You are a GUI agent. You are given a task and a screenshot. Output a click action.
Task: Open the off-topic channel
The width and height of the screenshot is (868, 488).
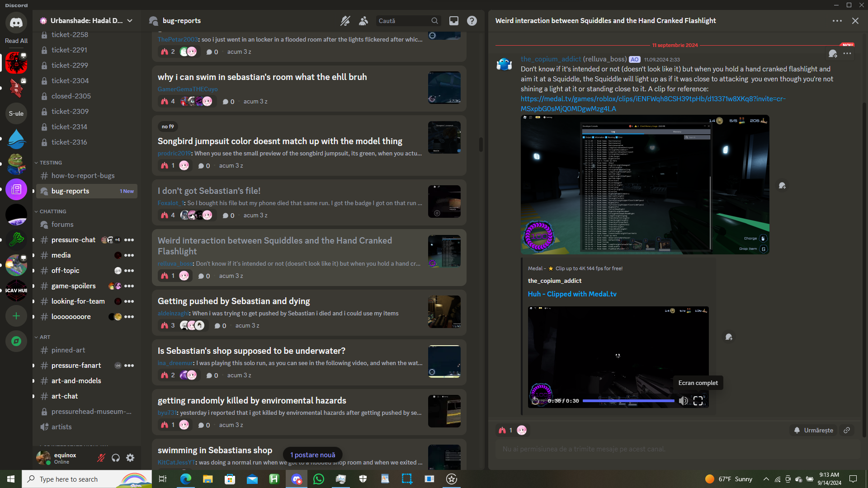(x=65, y=271)
